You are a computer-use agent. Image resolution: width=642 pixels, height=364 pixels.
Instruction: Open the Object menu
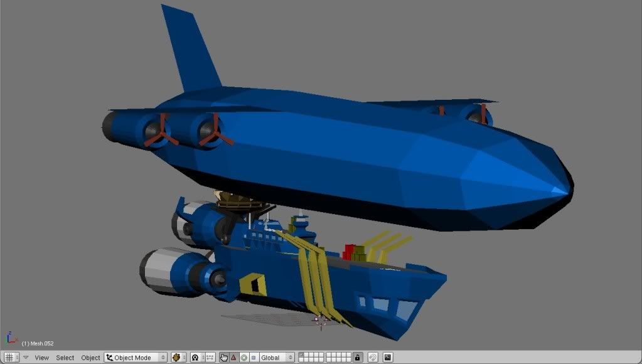(x=90, y=358)
